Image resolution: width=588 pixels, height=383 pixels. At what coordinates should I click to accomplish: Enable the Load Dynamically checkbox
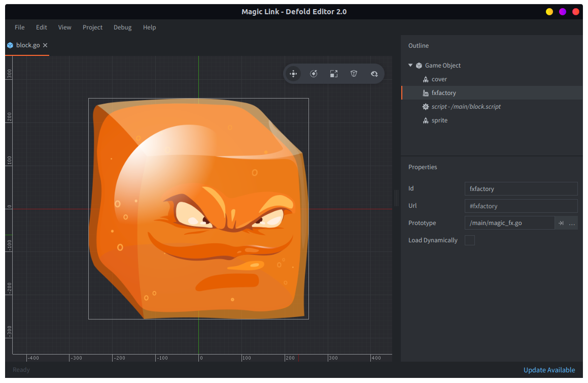click(x=470, y=240)
